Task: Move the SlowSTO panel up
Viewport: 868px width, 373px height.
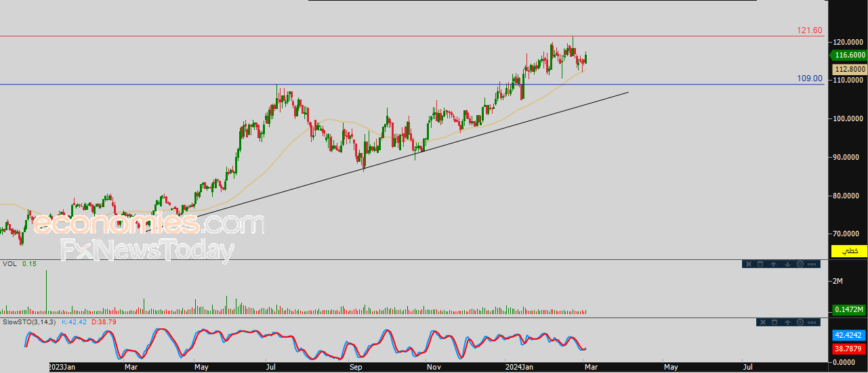Action: 787,322
